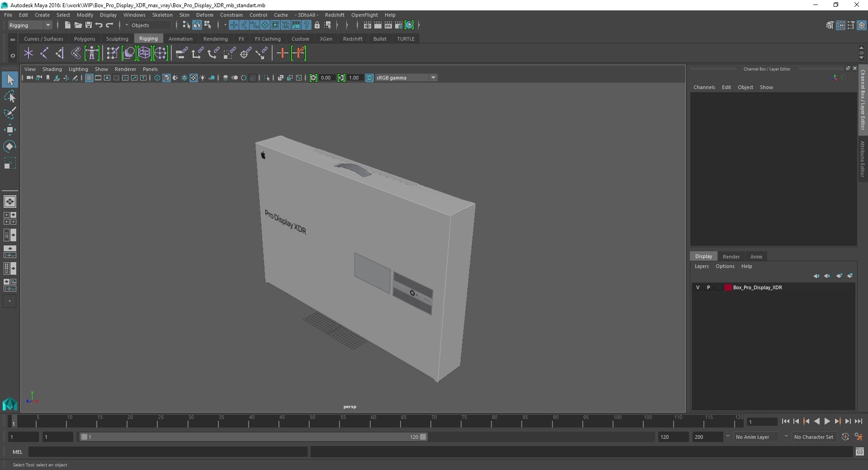Select the Create IK Handle shelf tool

(x=60, y=53)
